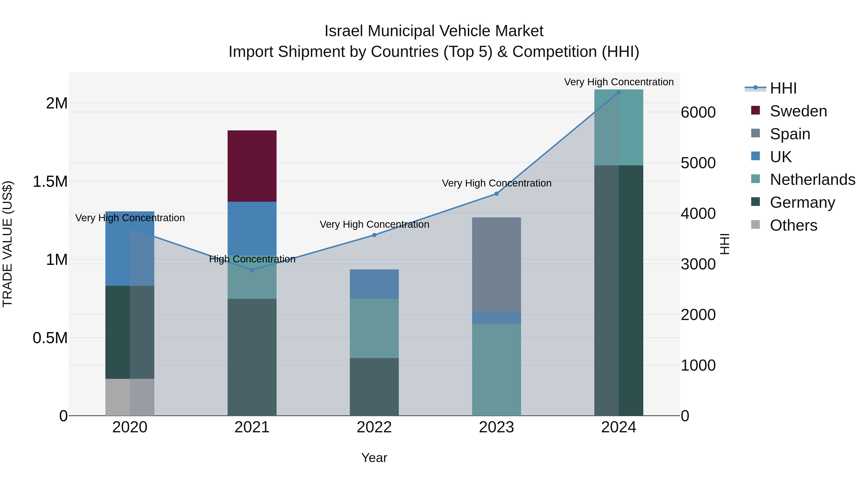This screenshot has height=488, width=868.
Task: Click the Spain bar segment in 2023
Action: click(496, 264)
